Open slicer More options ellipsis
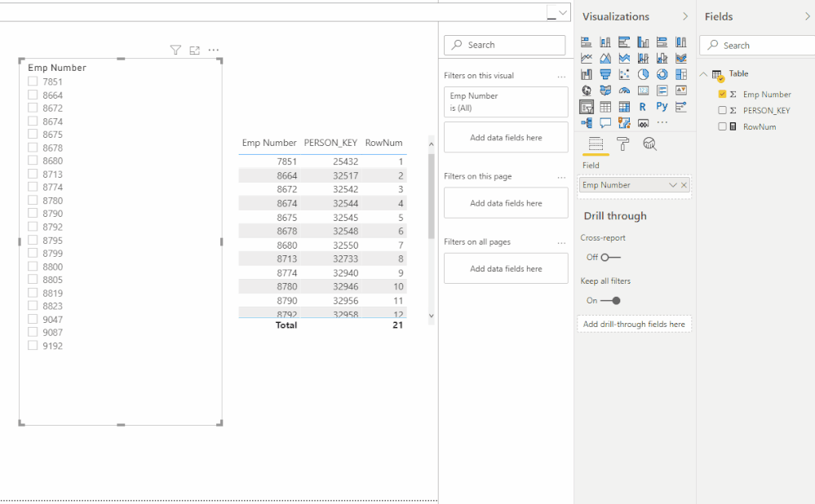This screenshot has width=815, height=504. point(214,50)
